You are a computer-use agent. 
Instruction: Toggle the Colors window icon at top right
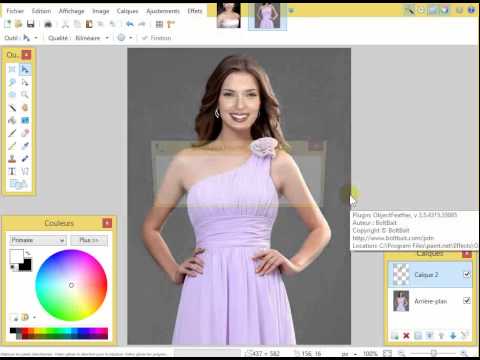click(x=445, y=10)
